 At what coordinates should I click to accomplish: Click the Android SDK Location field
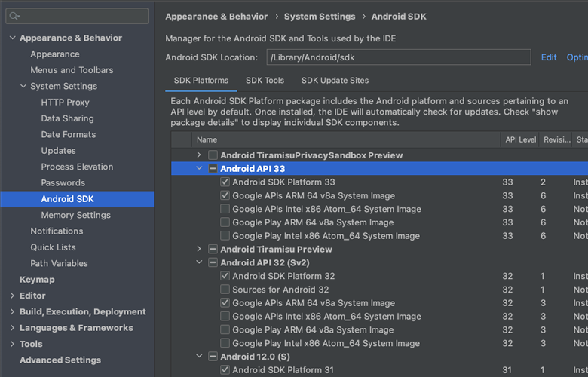(x=398, y=57)
